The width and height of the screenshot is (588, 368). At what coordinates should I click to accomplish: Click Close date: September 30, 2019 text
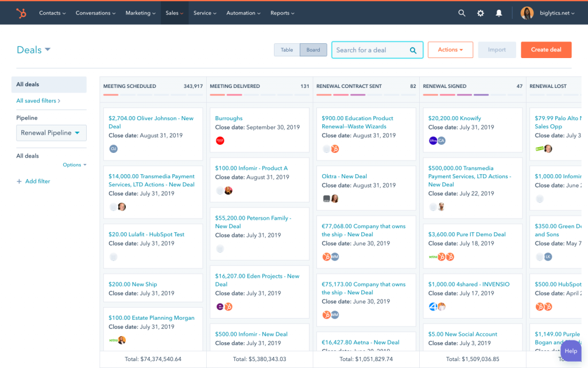click(x=257, y=127)
